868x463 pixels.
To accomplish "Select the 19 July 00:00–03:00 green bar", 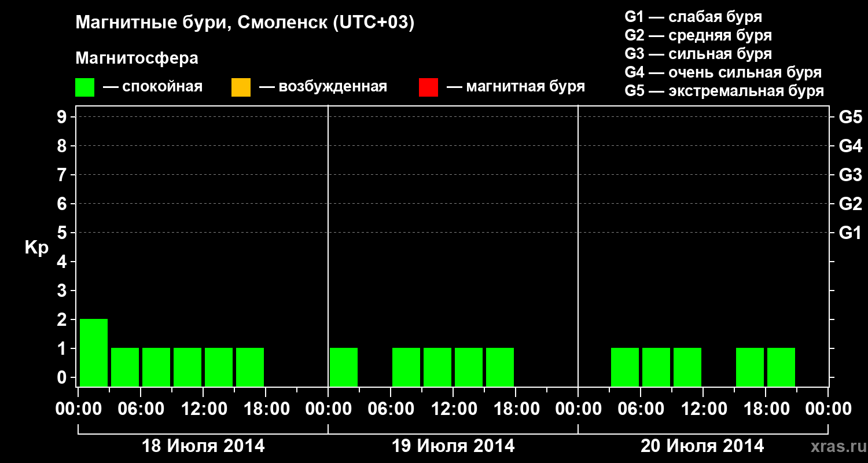I will point(344,367).
